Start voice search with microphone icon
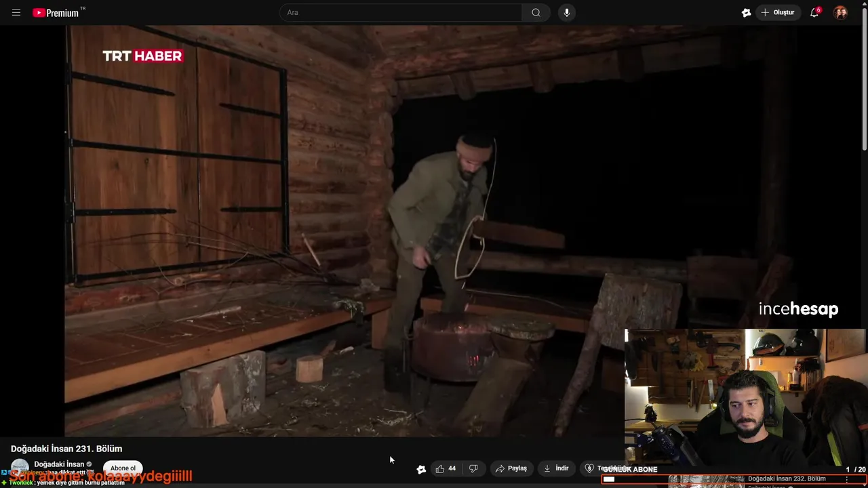868x488 pixels. coord(567,12)
